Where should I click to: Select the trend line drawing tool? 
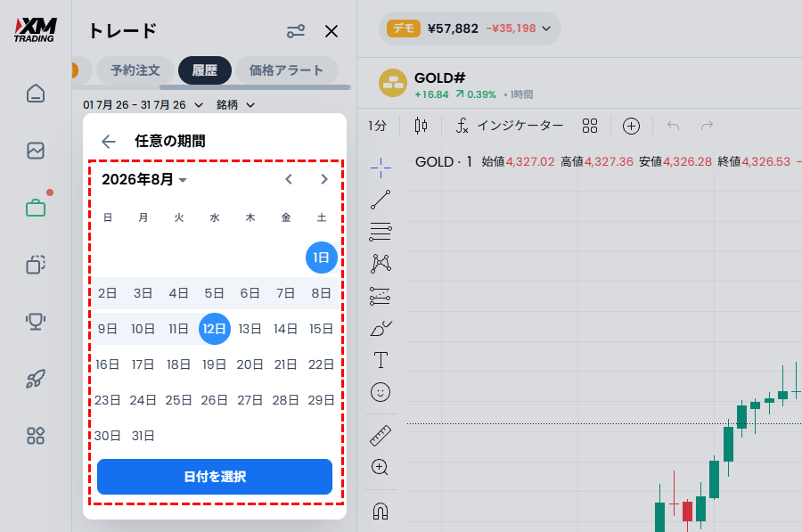coord(381,200)
